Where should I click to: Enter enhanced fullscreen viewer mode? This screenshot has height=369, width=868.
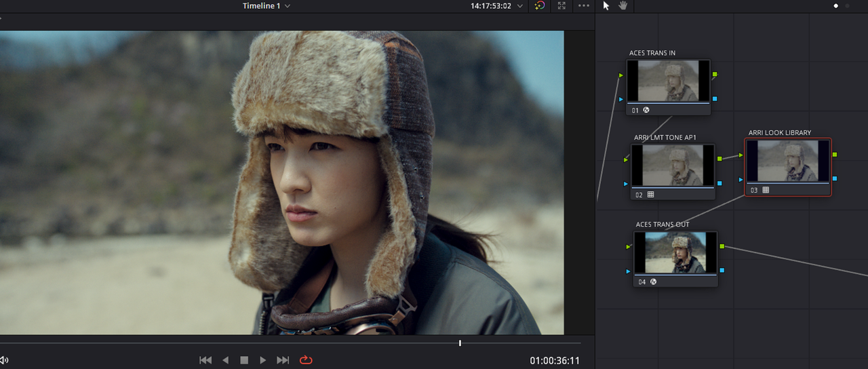point(561,5)
